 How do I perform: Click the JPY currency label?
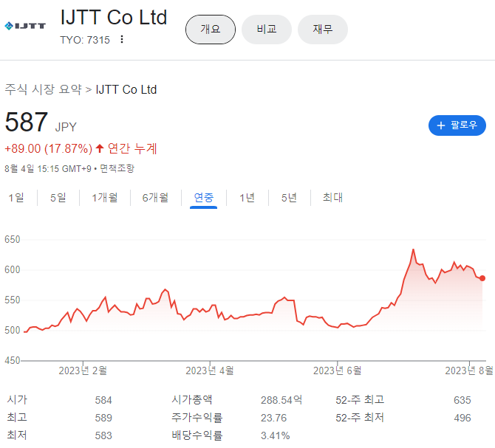(66, 127)
